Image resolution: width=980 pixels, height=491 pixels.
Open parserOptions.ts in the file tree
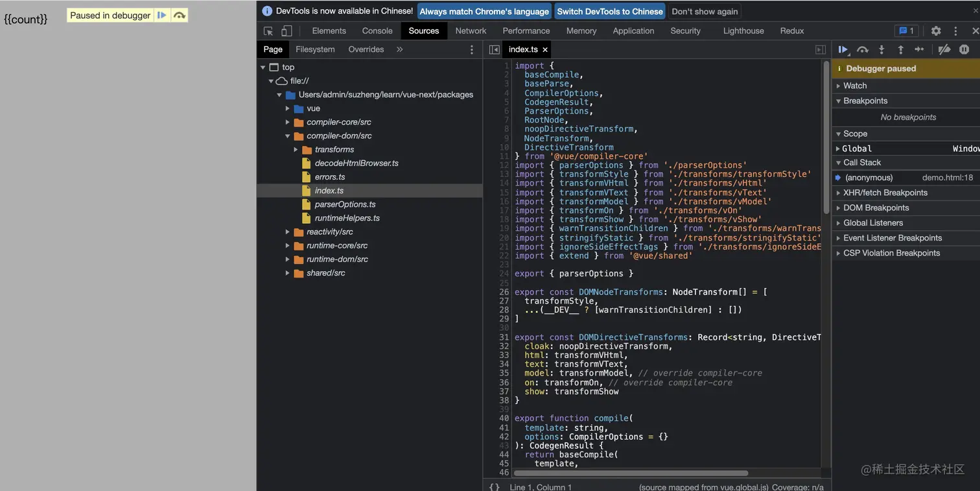point(345,204)
